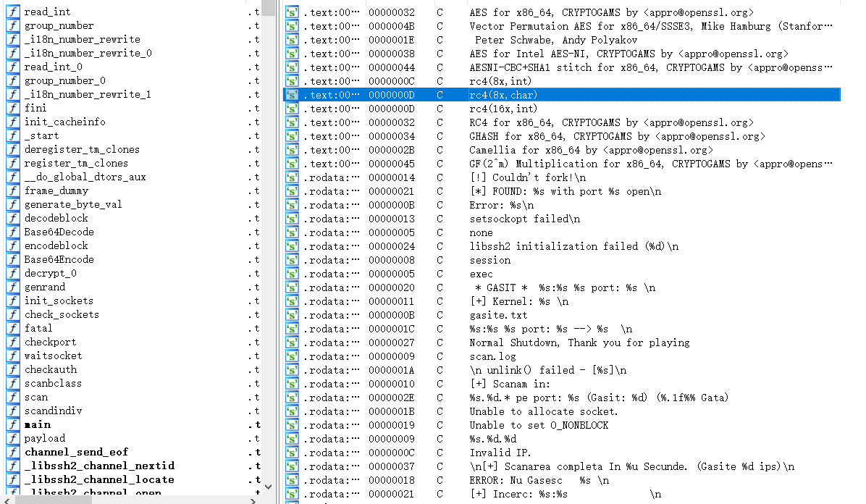Viewport: 866px width, 504px height.
Task: Select 'Normal Shutdown, Thank you for playing' string
Action: pos(579,343)
